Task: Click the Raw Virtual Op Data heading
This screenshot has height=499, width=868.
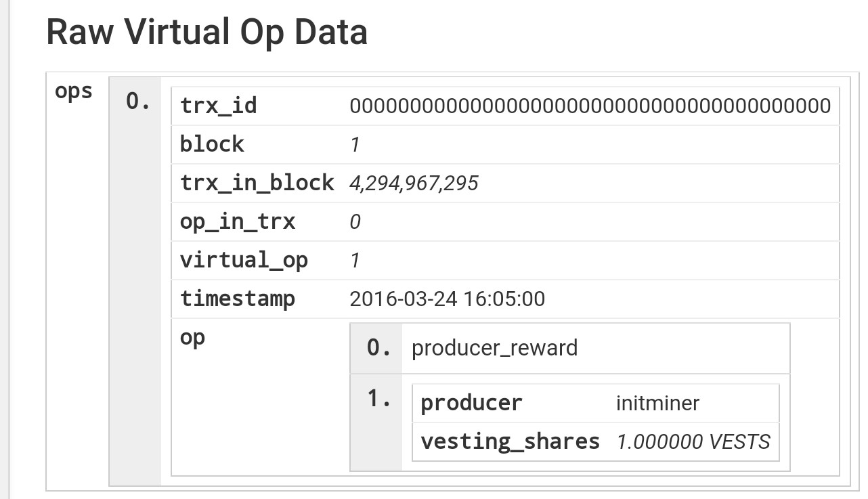Action: 207,32
